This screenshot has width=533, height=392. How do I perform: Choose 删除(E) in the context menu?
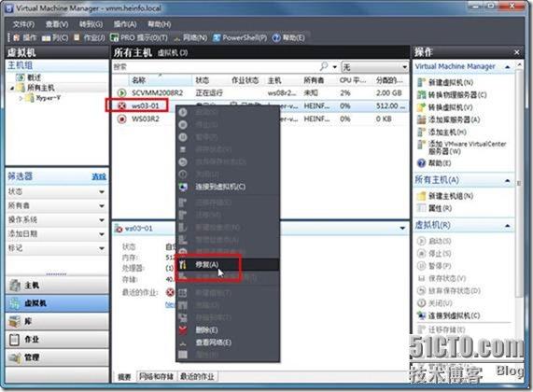pyautogui.click(x=228, y=329)
